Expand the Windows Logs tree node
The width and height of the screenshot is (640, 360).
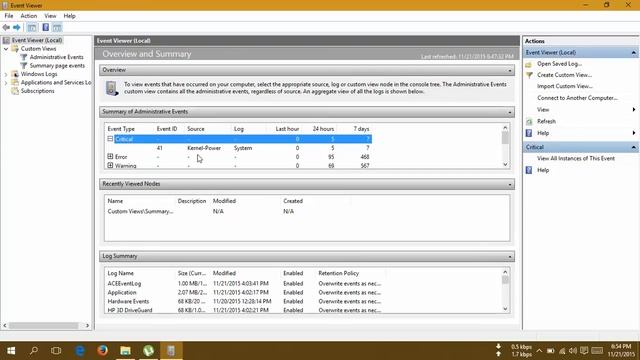pyautogui.click(x=6, y=74)
